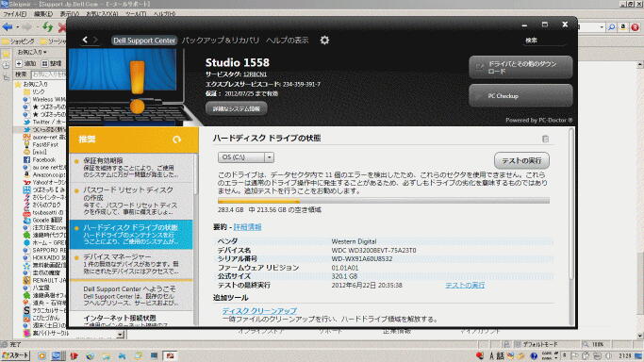
Task: Click the Google 翻訳 bookmark
Action: pos(42,220)
